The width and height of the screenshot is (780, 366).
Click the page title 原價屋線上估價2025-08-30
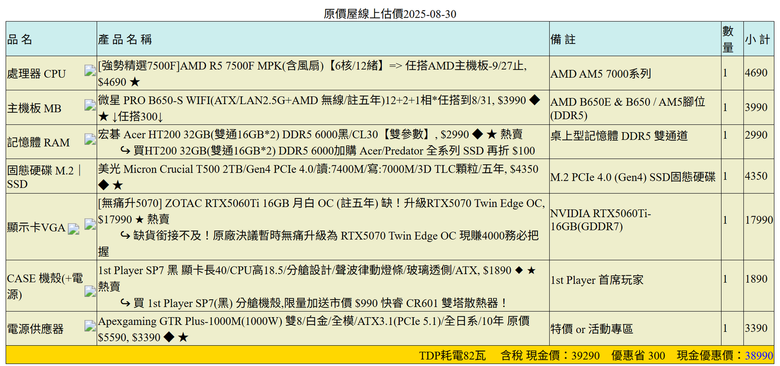click(x=390, y=14)
